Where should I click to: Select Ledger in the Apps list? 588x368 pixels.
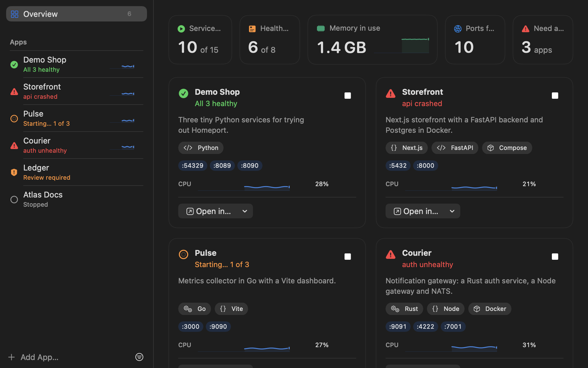point(77,172)
